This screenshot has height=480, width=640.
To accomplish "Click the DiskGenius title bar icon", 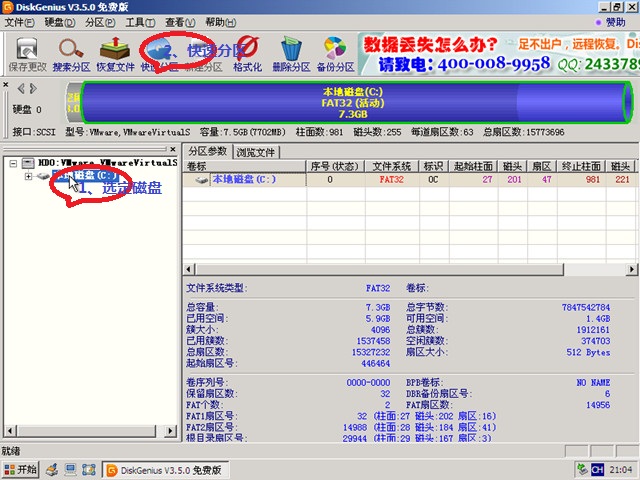I will click(7, 7).
